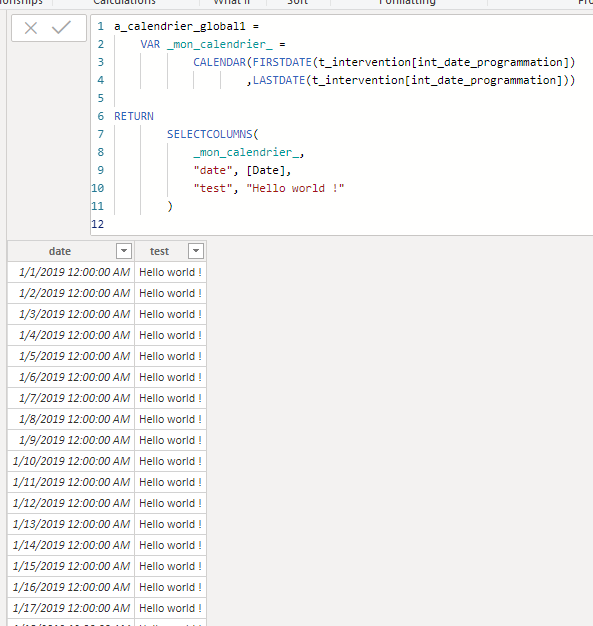The image size is (593, 626).
Task: Select cell 1/7/2019 12:00:00 AM
Action: tap(71, 398)
